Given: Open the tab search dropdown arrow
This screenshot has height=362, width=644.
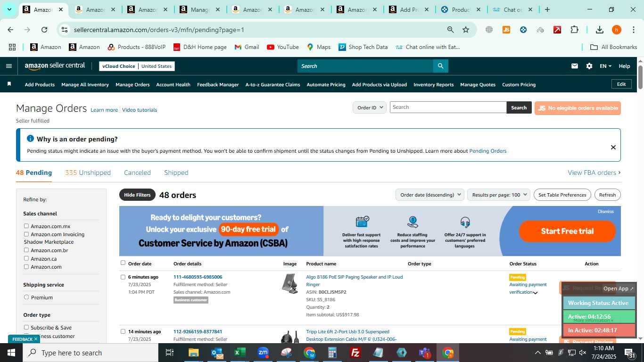Looking at the screenshot, I should click(x=9, y=9).
